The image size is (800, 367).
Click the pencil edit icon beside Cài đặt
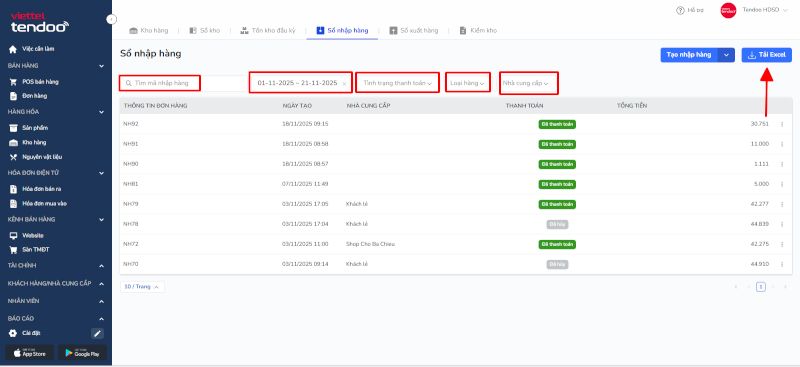pos(97,333)
